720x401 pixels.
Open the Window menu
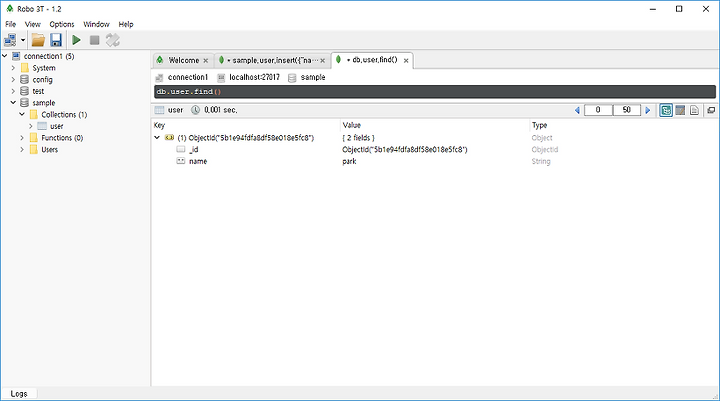point(96,24)
